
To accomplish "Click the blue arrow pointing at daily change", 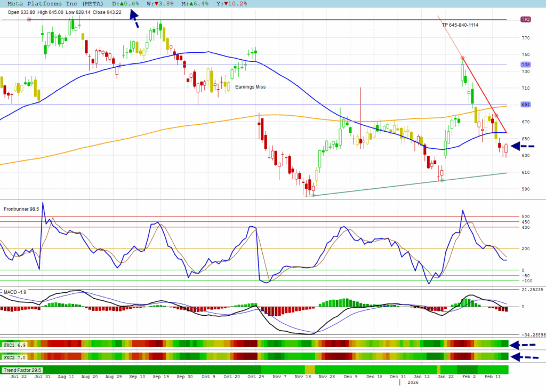I will (133, 21).
